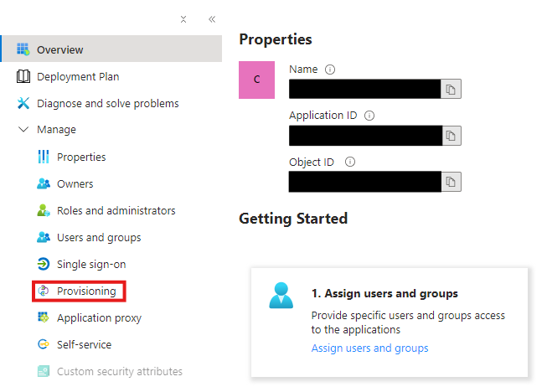This screenshot has width=547, height=392.
Task: Click the Self-service icon
Action: pyautogui.click(x=44, y=344)
